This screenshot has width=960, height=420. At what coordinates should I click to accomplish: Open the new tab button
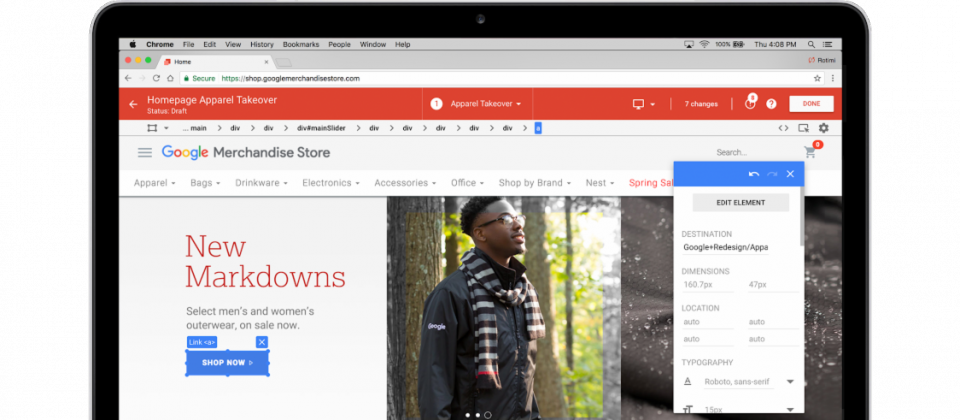pyautogui.click(x=283, y=62)
